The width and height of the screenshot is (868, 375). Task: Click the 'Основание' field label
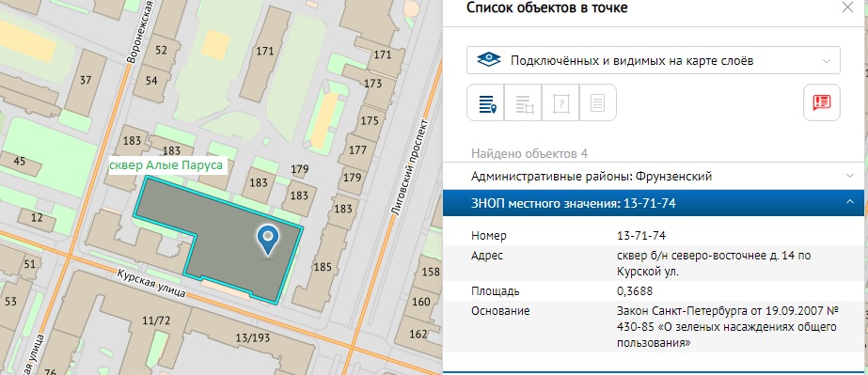500,311
